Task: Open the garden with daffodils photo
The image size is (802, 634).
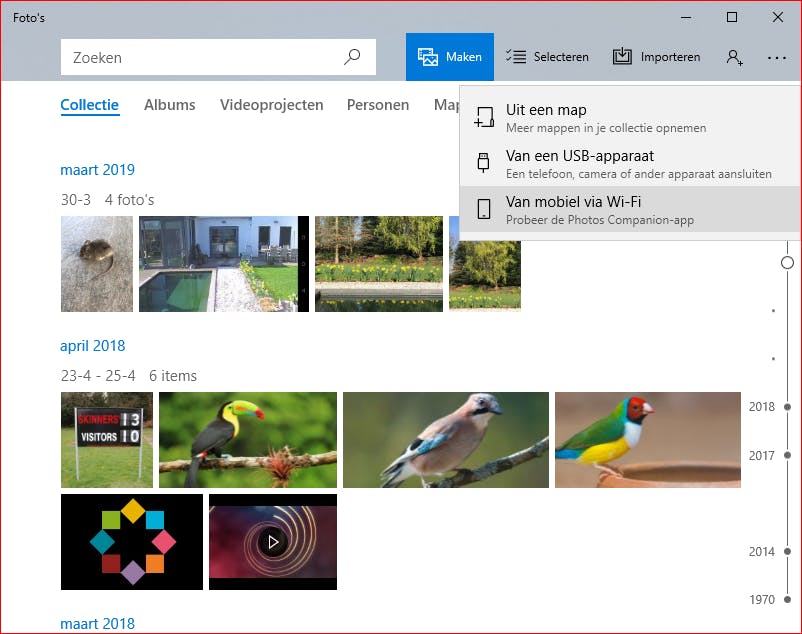Action: [379, 264]
